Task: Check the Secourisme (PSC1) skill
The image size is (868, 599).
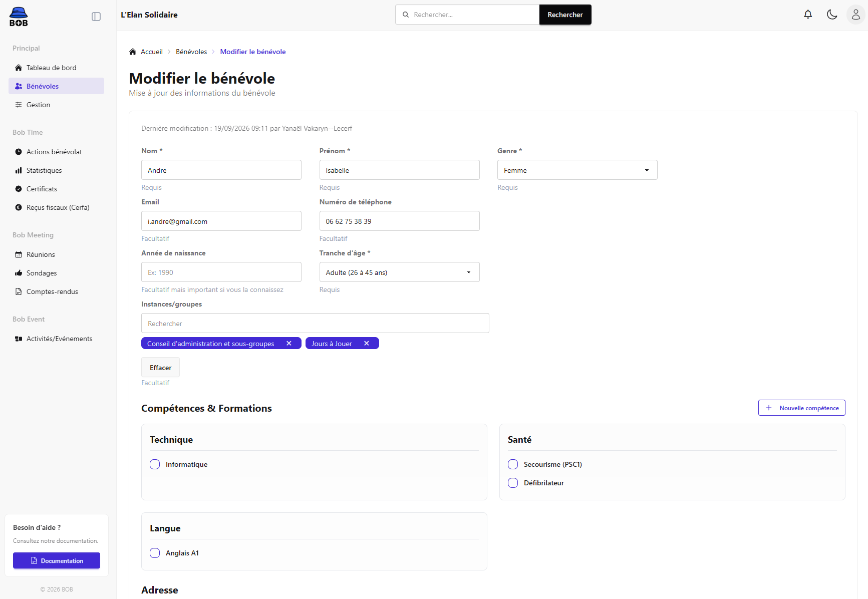Action: tap(513, 464)
